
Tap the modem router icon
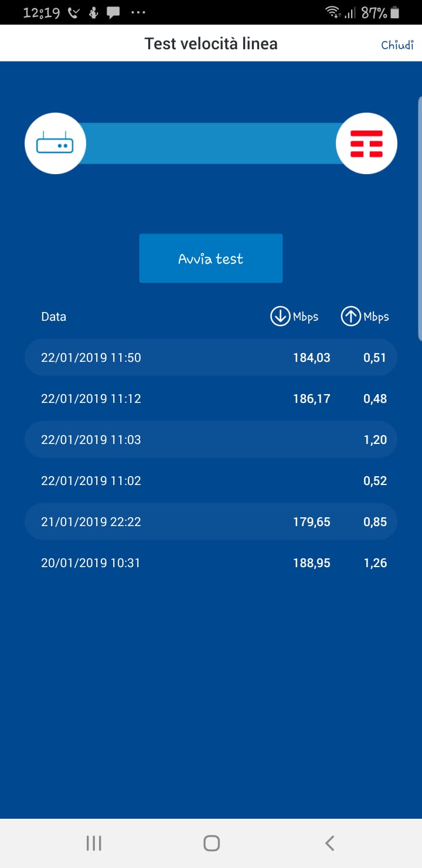pyautogui.click(x=55, y=144)
